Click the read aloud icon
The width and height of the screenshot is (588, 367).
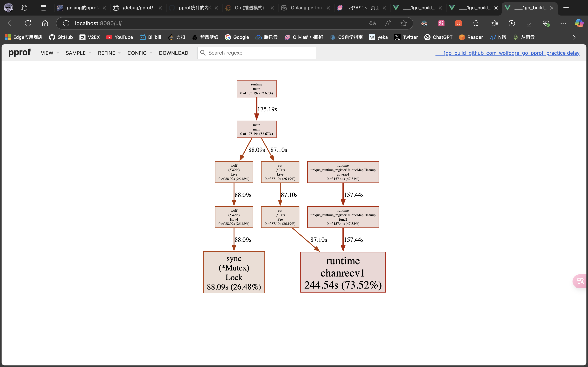388,23
